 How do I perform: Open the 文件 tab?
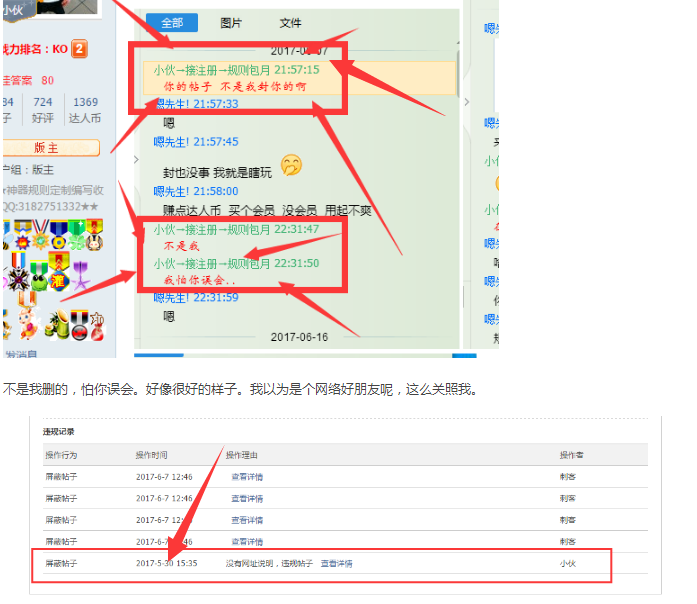point(290,23)
